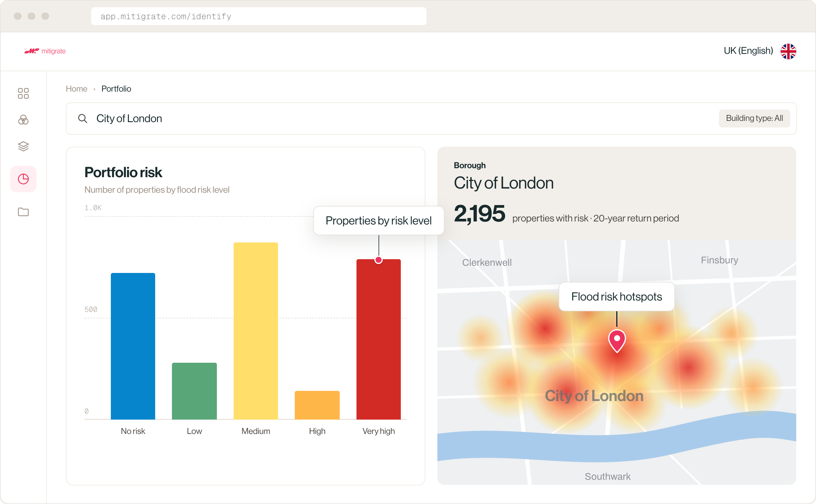Click the Medium axis label
Viewport: 816px width, 504px height.
(x=256, y=431)
